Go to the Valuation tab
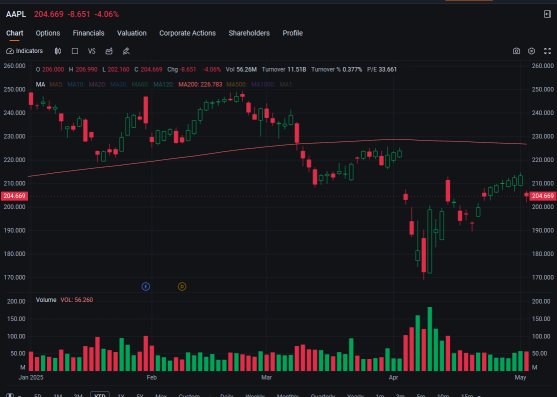The height and width of the screenshot is (397, 557). pyautogui.click(x=132, y=33)
